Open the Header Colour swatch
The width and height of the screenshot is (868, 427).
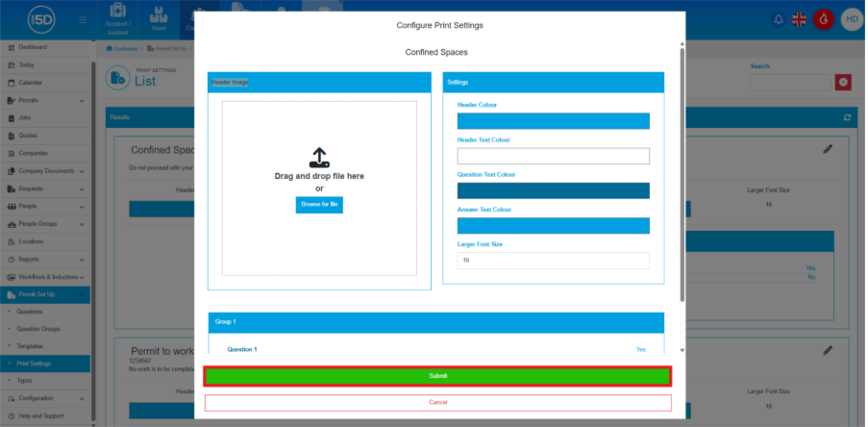553,121
